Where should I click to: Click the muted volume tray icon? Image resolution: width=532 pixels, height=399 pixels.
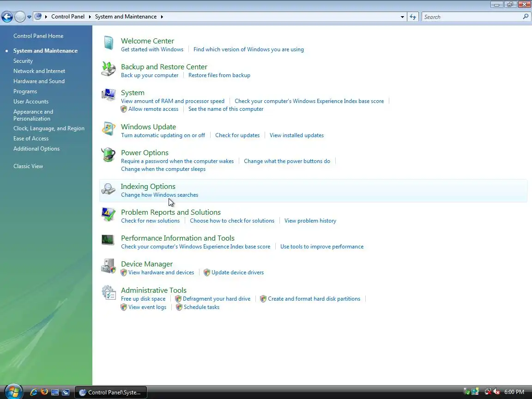497,392
